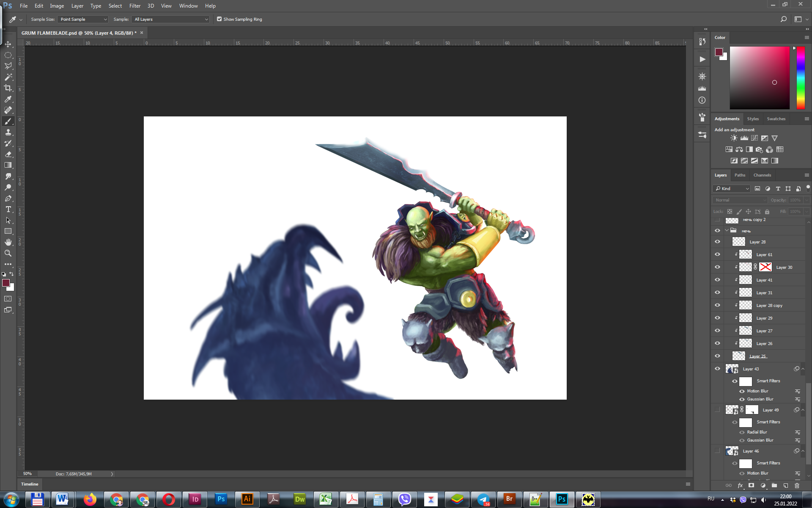Select the Elliptical Marquee tool
The image size is (812, 508).
pos(8,55)
